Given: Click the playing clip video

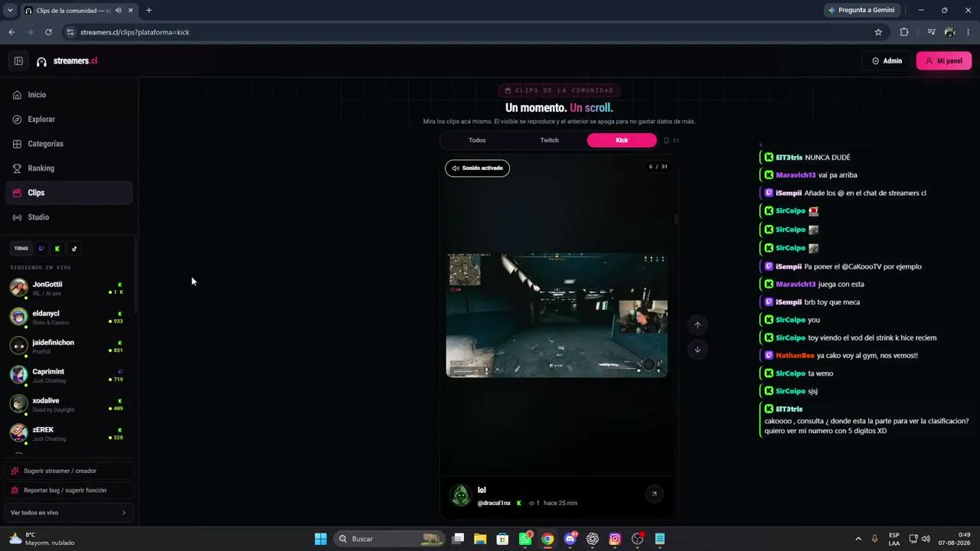Looking at the screenshot, I should coord(557,315).
